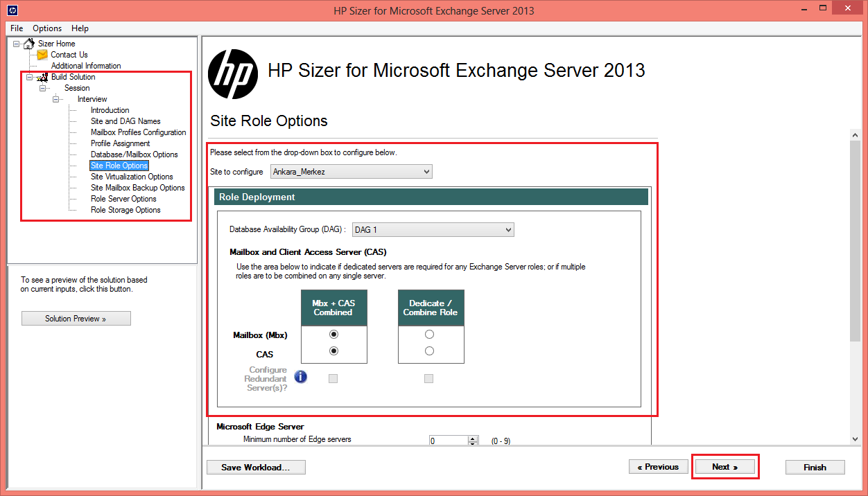Proceed with the Next button

pos(725,467)
